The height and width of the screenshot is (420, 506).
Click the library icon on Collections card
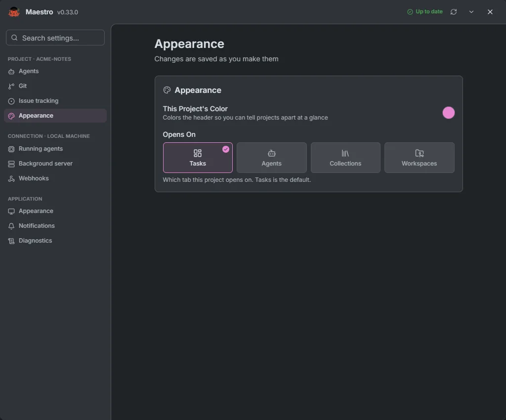pos(345,153)
